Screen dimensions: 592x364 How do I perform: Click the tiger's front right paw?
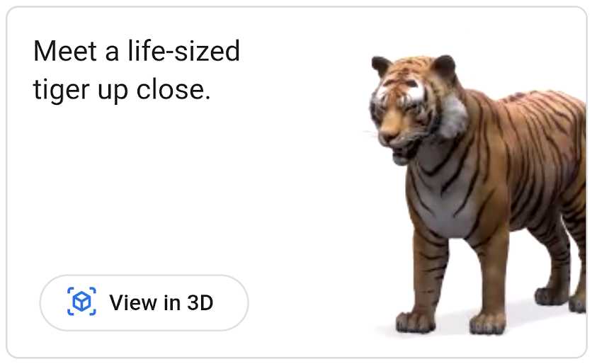pyautogui.click(x=415, y=322)
